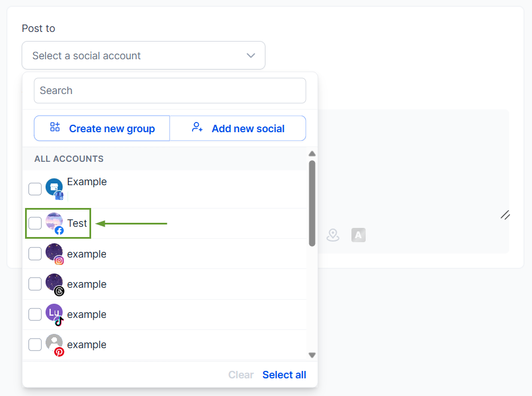Click the text area resize handle
This screenshot has width=532, height=396.
pyautogui.click(x=505, y=215)
